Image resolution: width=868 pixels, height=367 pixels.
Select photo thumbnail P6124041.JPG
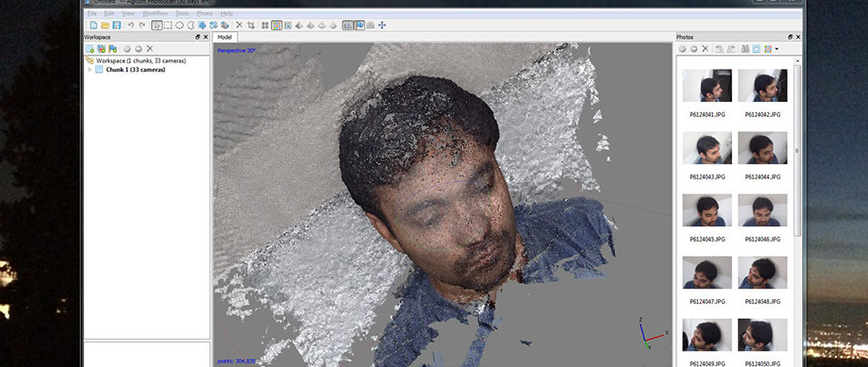pos(707,85)
